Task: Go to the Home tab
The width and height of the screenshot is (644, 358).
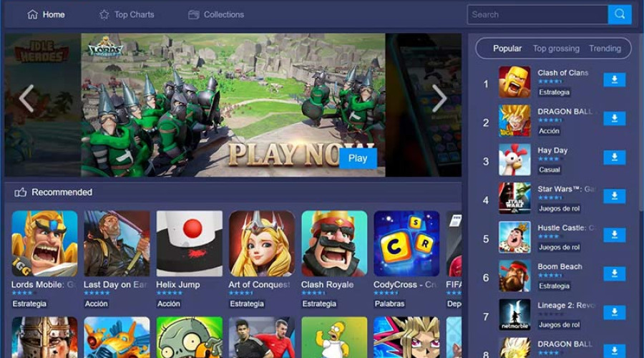Action: tap(46, 14)
